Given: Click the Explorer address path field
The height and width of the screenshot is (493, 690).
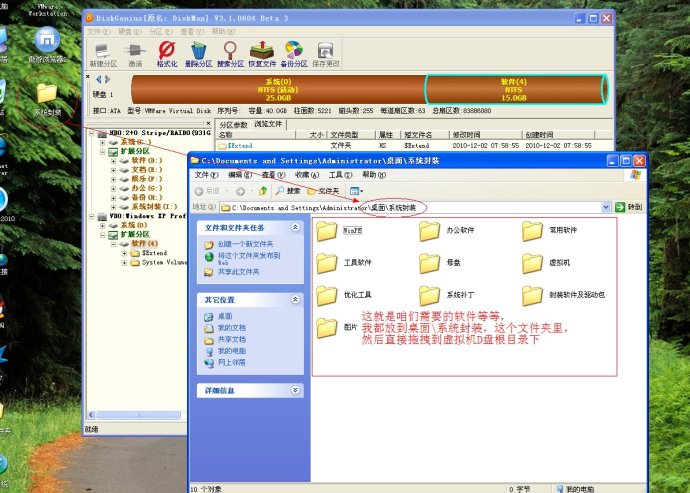Looking at the screenshot, I should (411, 207).
